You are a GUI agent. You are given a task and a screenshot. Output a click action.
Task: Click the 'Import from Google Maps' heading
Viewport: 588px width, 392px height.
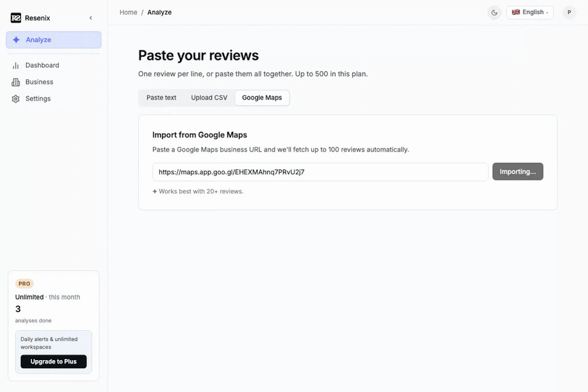tap(200, 135)
